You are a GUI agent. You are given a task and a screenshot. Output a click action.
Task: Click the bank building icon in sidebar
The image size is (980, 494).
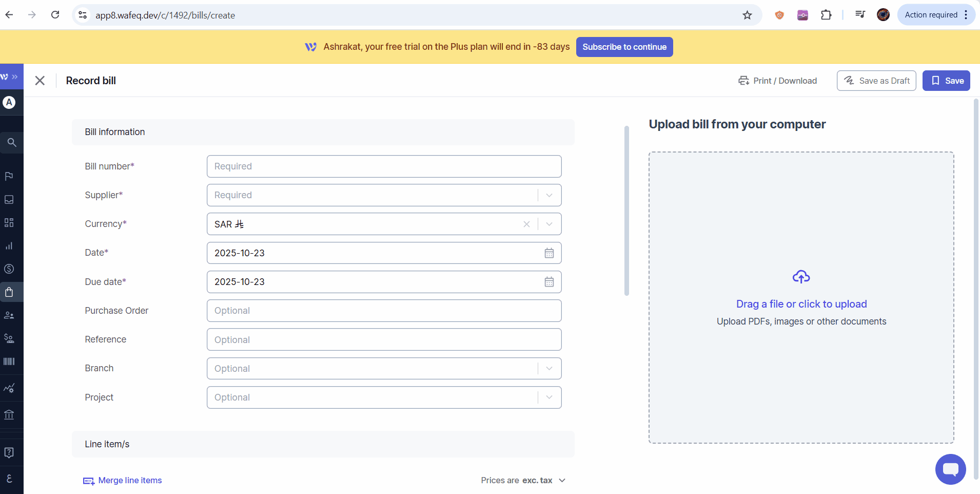pos(9,414)
